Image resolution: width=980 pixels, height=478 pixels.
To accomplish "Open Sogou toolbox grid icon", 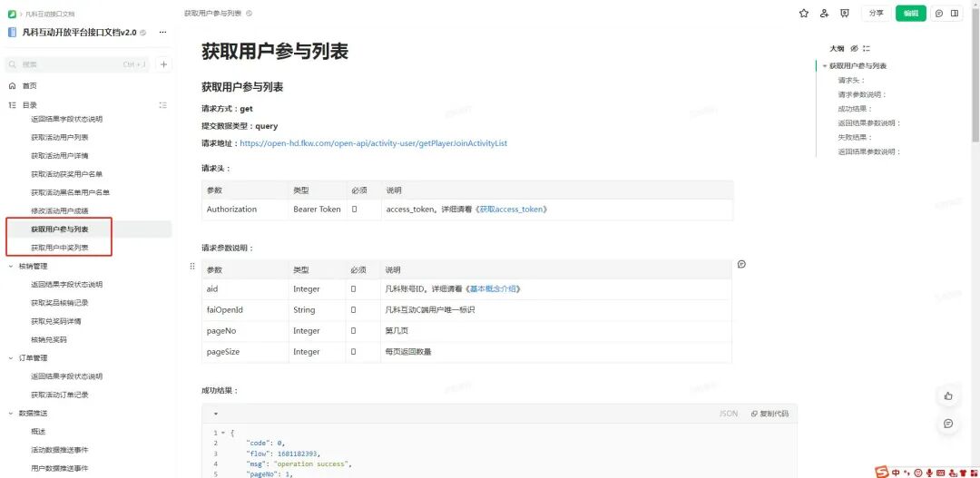I will [975, 473].
